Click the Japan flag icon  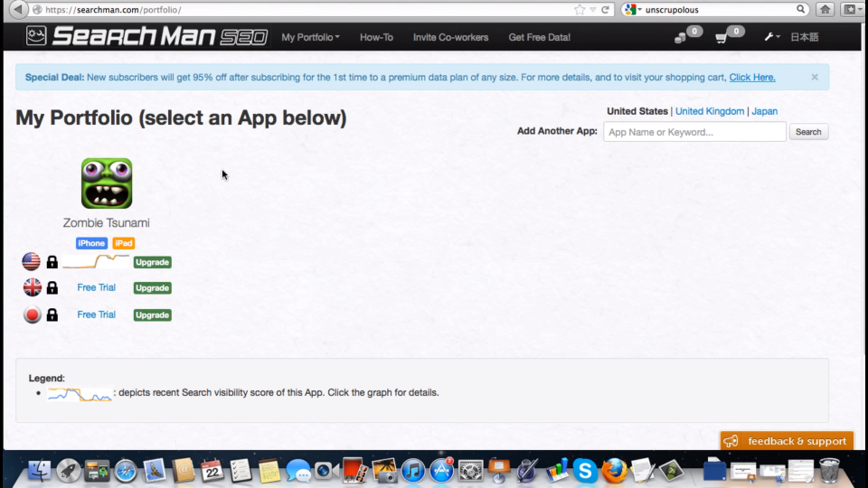pos(33,314)
